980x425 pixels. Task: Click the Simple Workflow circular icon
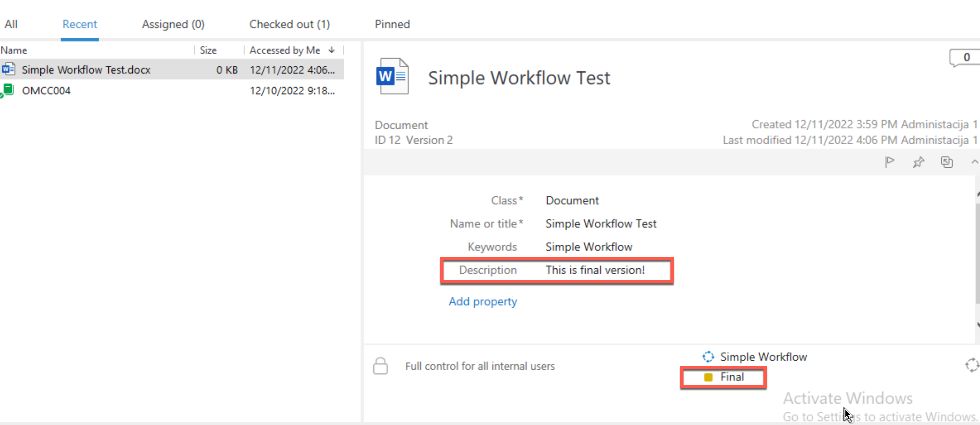pyautogui.click(x=708, y=356)
